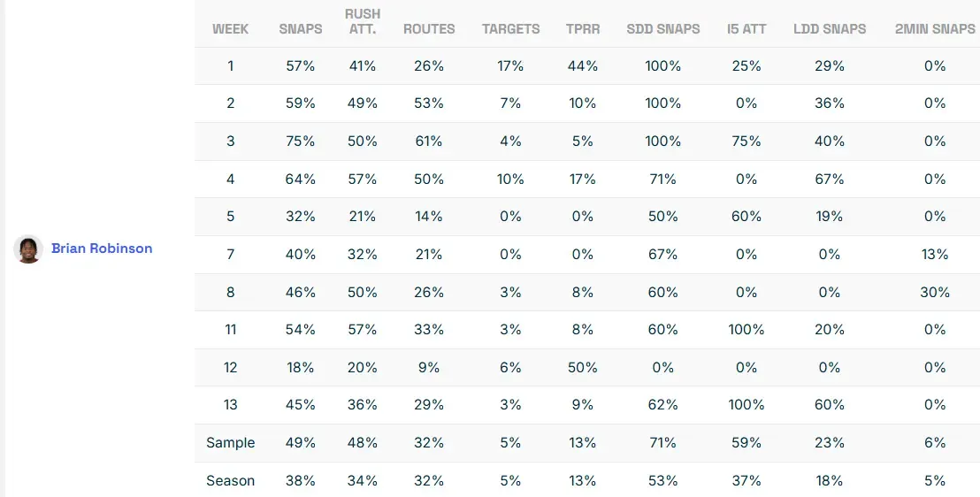Click the LDD SNAPS column header

coord(830,29)
